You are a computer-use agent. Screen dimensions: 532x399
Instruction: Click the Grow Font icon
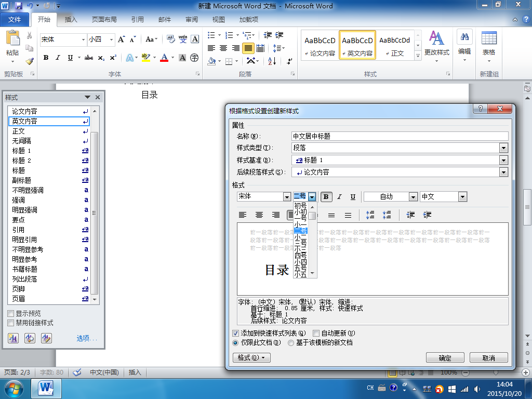[121, 39]
